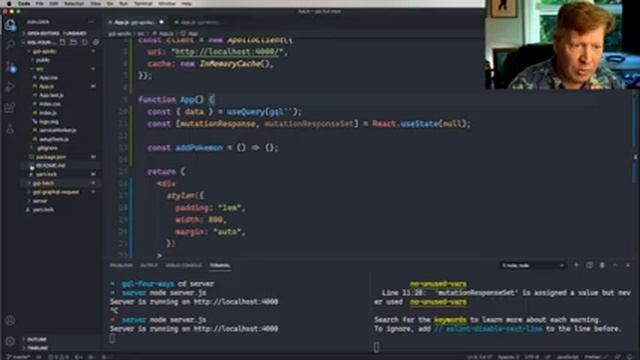Expand the public folder
The image size is (640, 360).
click(x=60, y=60)
